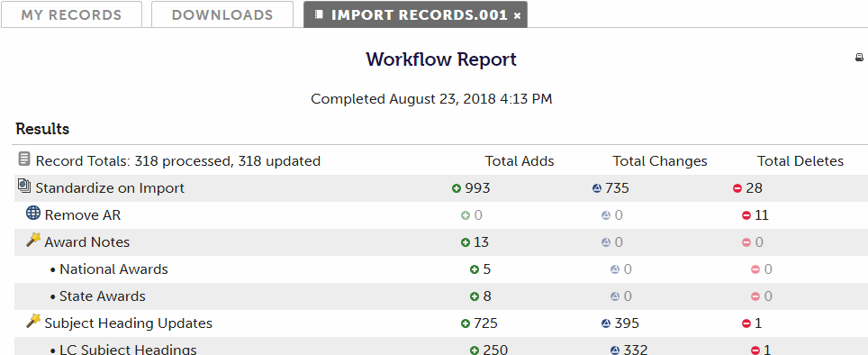Select the LC Subject Headings row label

coord(128,350)
